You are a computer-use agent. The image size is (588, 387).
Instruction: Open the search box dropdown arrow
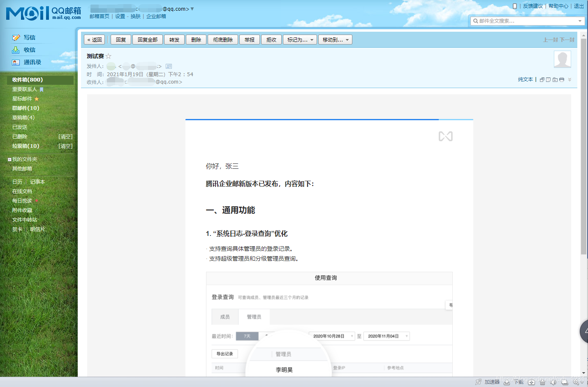pos(580,21)
